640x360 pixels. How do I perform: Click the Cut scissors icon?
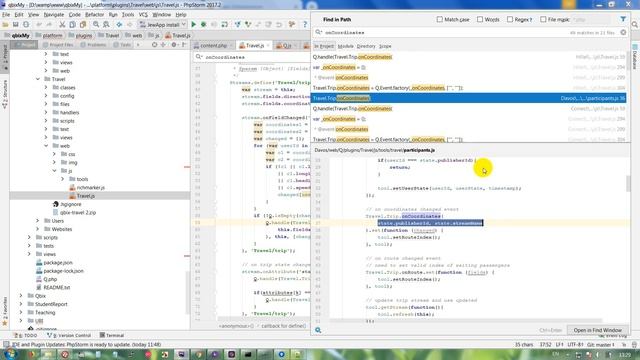point(62,25)
